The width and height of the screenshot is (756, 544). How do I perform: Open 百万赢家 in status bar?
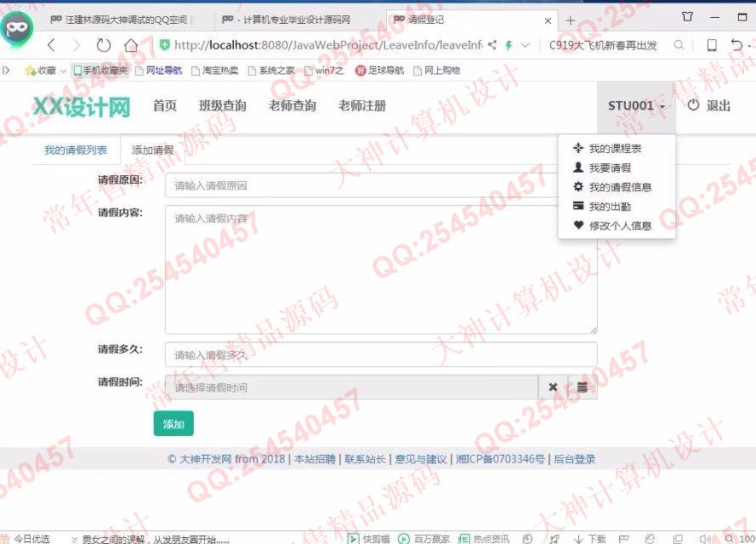pos(423,539)
